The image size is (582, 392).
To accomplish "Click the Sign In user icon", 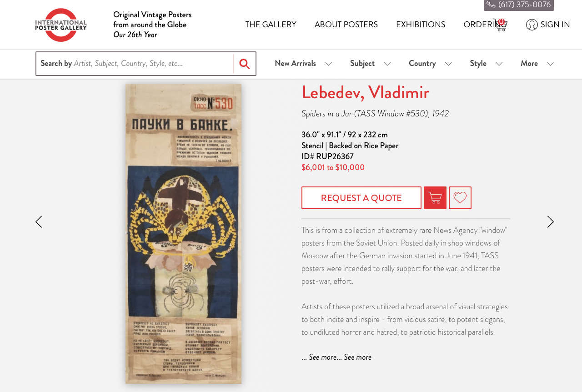I will [x=532, y=25].
